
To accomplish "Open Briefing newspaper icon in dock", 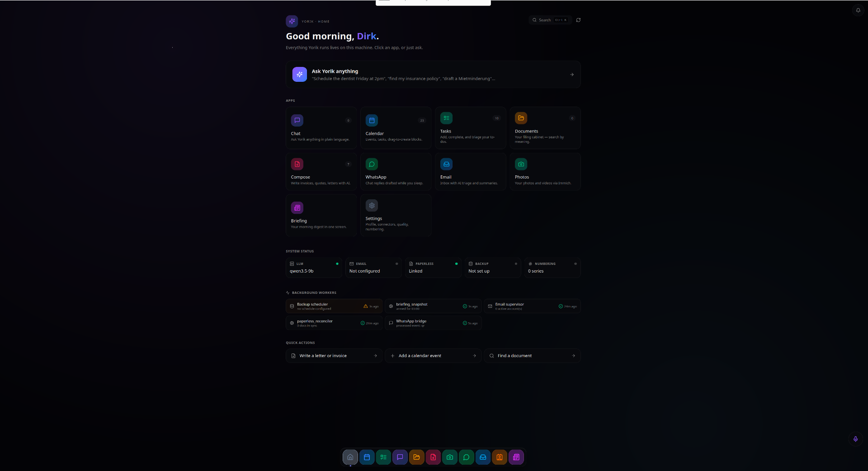I will pos(516,457).
